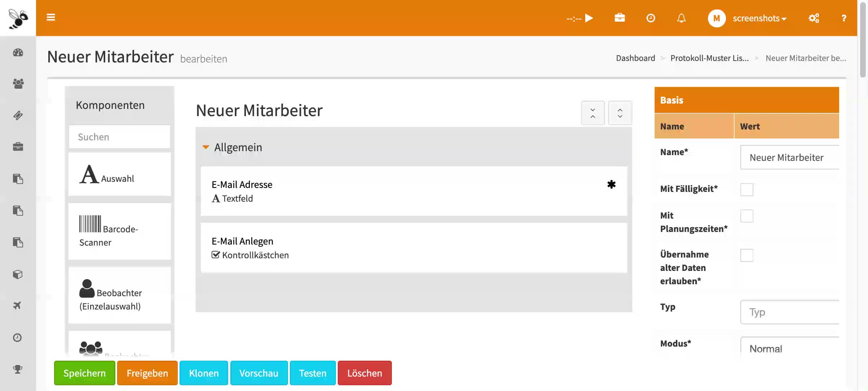Go to Dashboard breadcrumb

pos(635,58)
